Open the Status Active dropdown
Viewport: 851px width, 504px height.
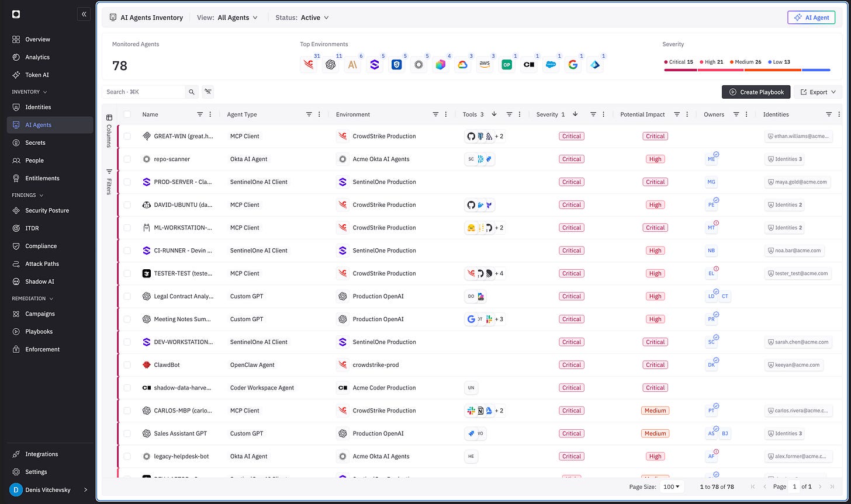pyautogui.click(x=302, y=18)
